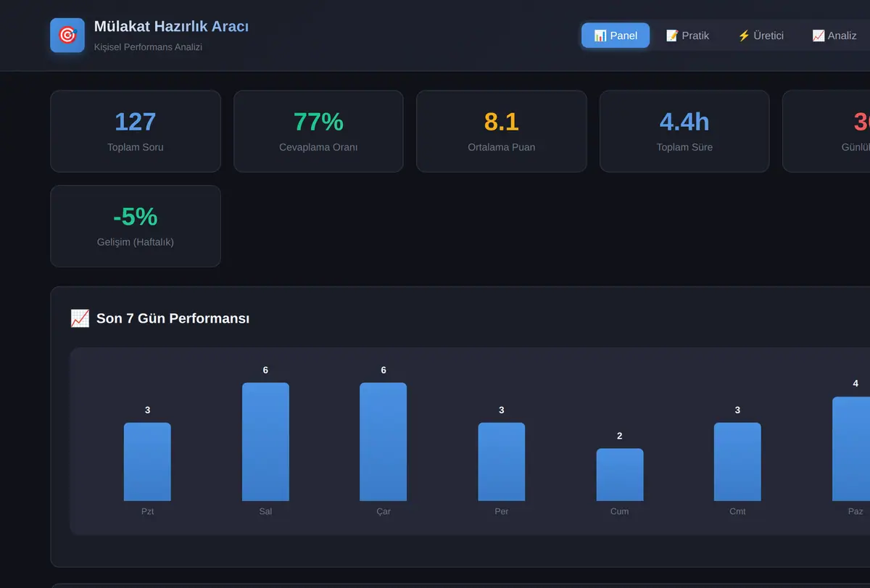Click the Cum day label

click(620, 511)
